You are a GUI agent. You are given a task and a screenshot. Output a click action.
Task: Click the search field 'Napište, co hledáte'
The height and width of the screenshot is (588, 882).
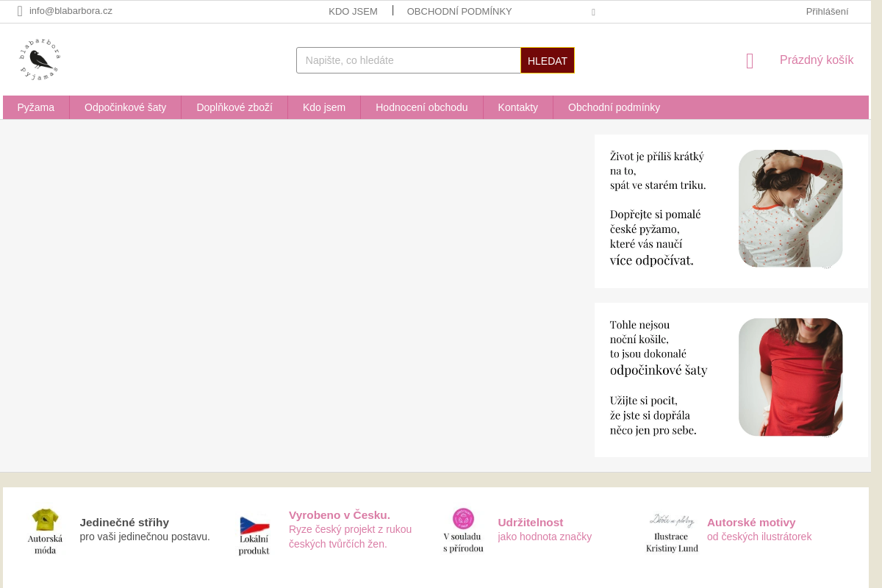coord(409,60)
